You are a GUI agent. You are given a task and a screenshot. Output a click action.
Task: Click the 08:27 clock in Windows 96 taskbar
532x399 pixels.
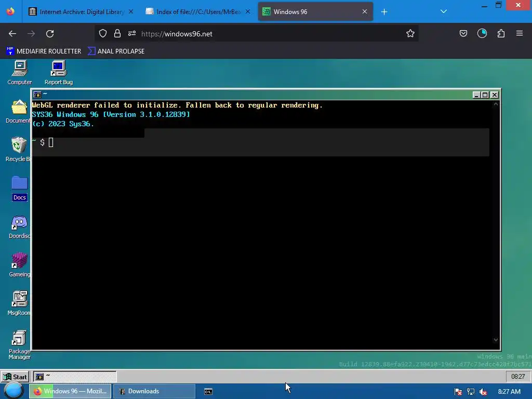pos(518,377)
